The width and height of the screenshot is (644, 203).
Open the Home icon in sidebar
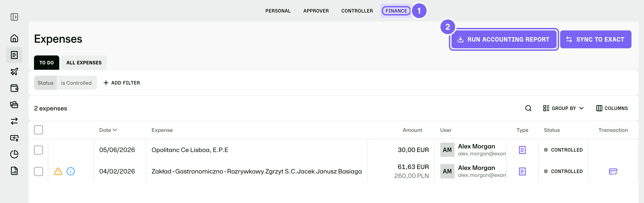coord(14,38)
